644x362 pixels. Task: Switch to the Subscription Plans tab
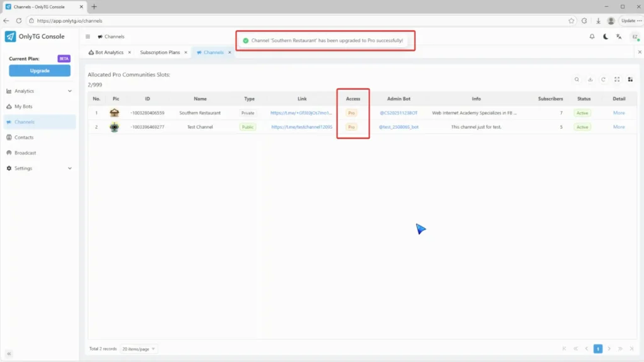pos(160,52)
